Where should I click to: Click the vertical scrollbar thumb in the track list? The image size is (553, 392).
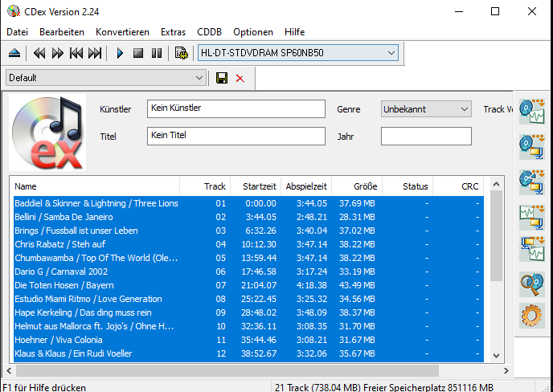click(x=496, y=236)
